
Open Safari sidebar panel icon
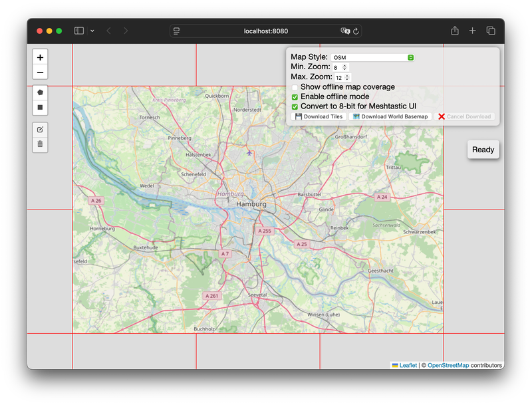pos(79,31)
